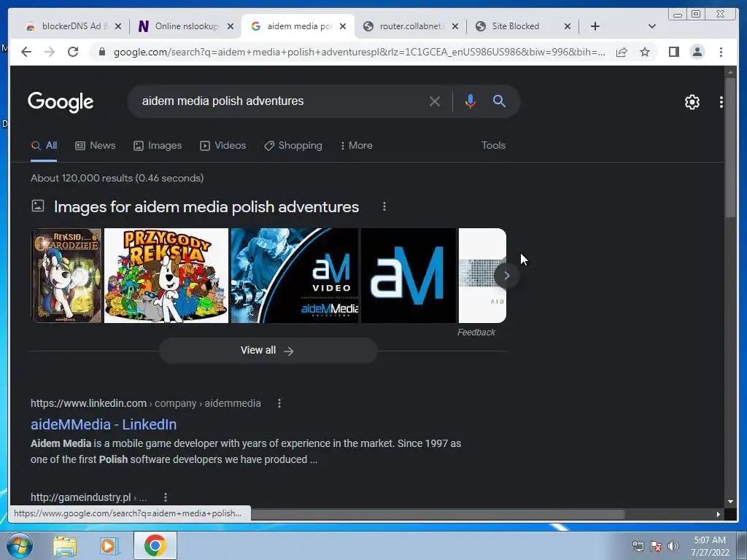Select the Shopping results filter
Image resolution: width=747 pixels, height=560 pixels.
tap(293, 145)
